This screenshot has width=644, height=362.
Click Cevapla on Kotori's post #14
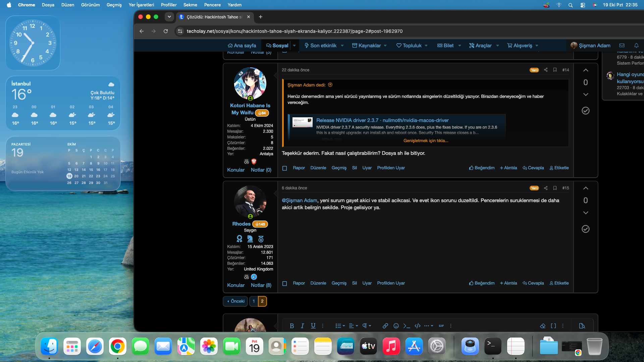coord(533,168)
